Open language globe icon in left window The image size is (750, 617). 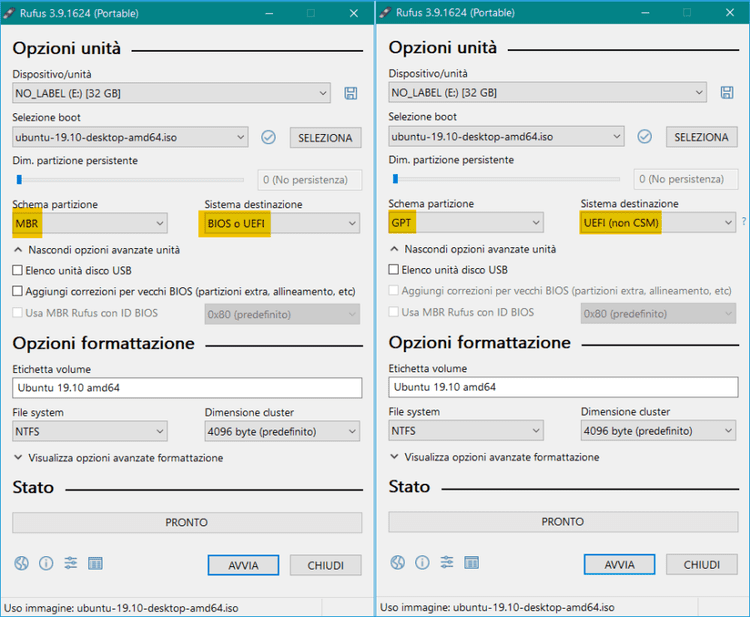[x=21, y=563]
